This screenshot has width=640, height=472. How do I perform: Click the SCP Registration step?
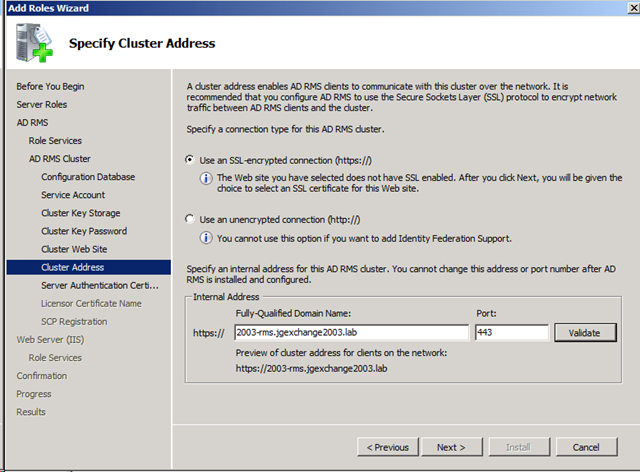click(x=74, y=321)
